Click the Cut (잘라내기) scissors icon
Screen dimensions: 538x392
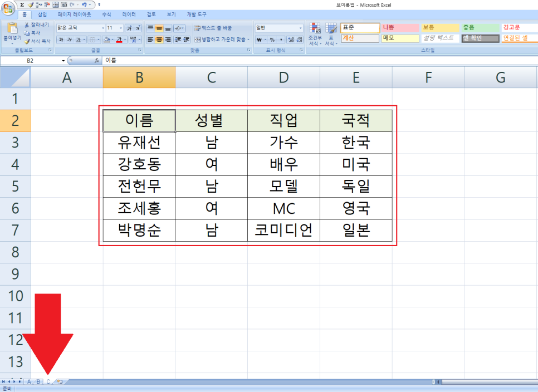coord(27,25)
